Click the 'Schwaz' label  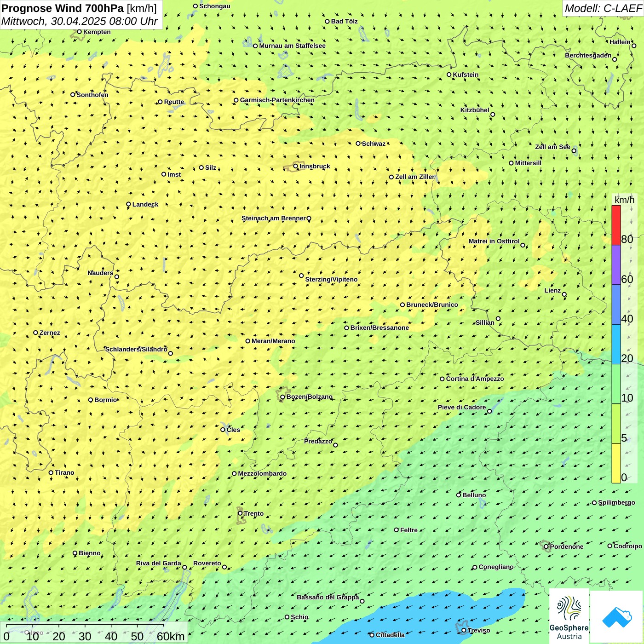click(x=374, y=144)
